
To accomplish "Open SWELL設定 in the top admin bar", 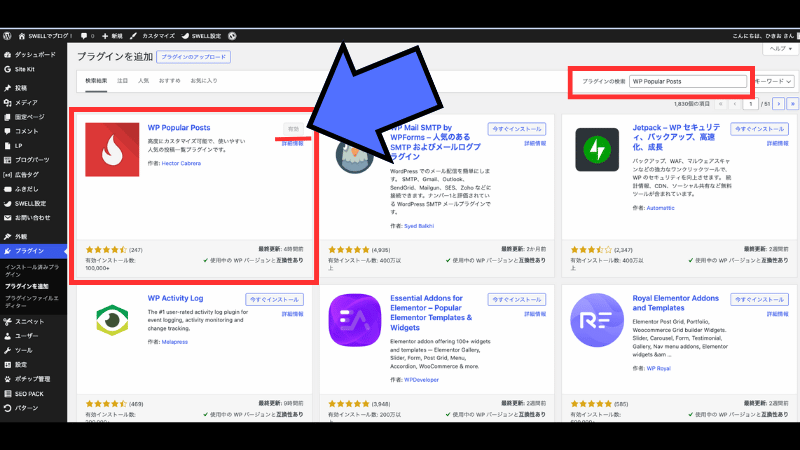I will (202, 36).
